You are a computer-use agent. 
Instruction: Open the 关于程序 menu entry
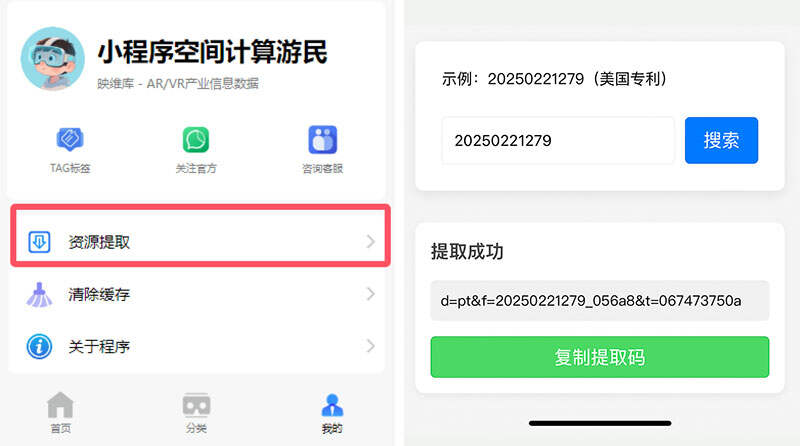[x=199, y=346]
